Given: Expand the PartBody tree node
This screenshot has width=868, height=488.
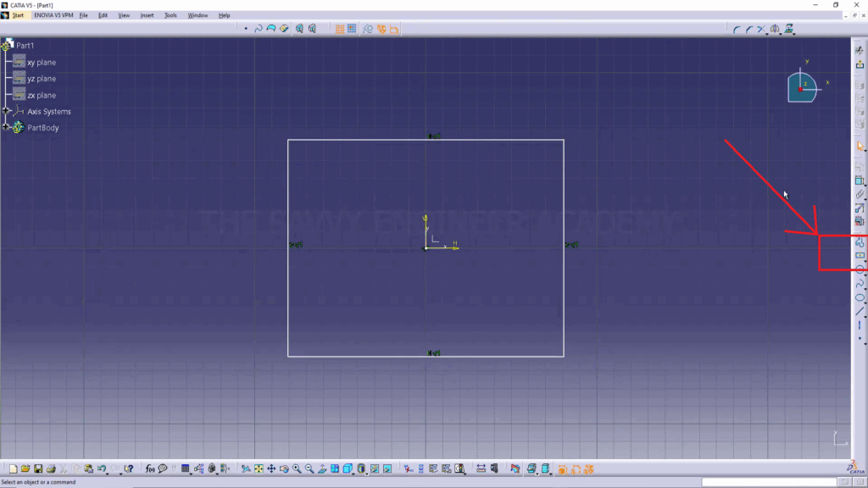Looking at the screenshot, I should pyautogui.click(x=6, y=128).
